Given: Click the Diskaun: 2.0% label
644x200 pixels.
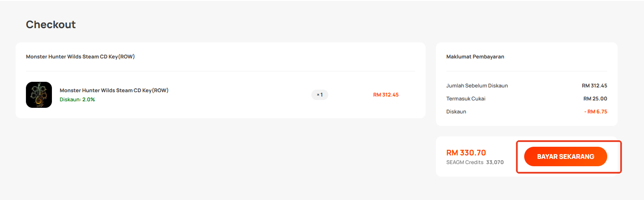Looking at the screenshot, I should click(x=77, y=100).
